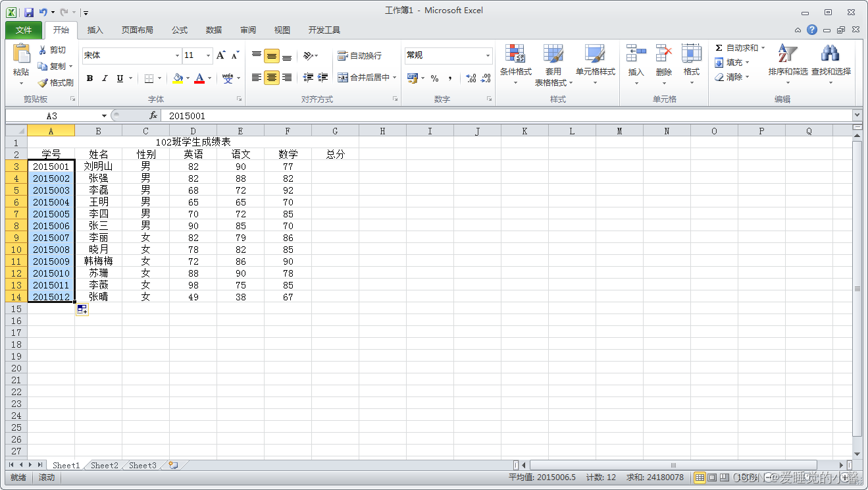
Task: Open the font size 11 dropdown
Action: coord(208,56)
